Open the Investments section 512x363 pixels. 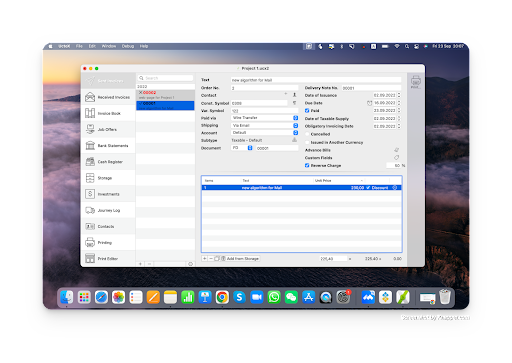[108, 194]
